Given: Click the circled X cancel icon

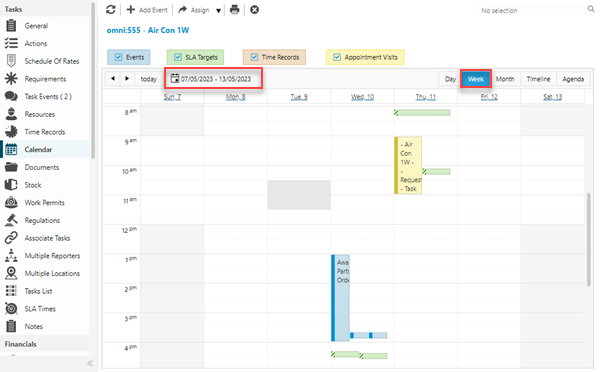Looking at the screenshot, I should coord(254,10).
